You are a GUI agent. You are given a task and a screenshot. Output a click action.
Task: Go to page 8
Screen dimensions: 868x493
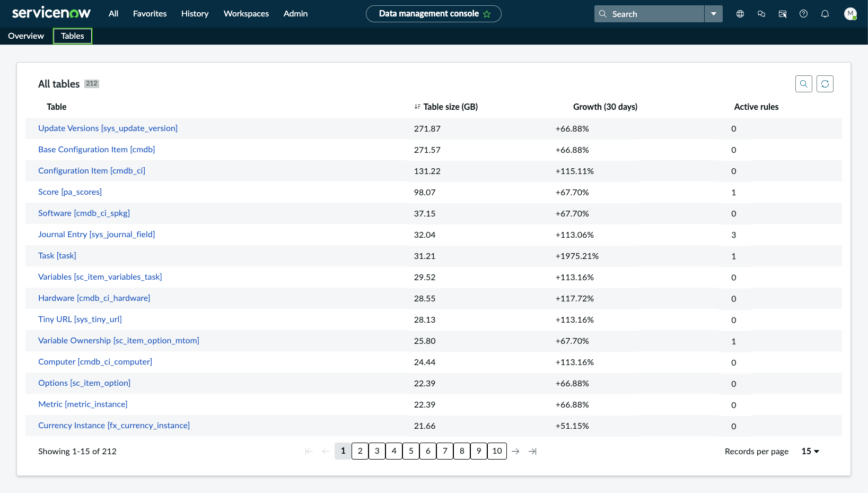(x=462, y=451)
